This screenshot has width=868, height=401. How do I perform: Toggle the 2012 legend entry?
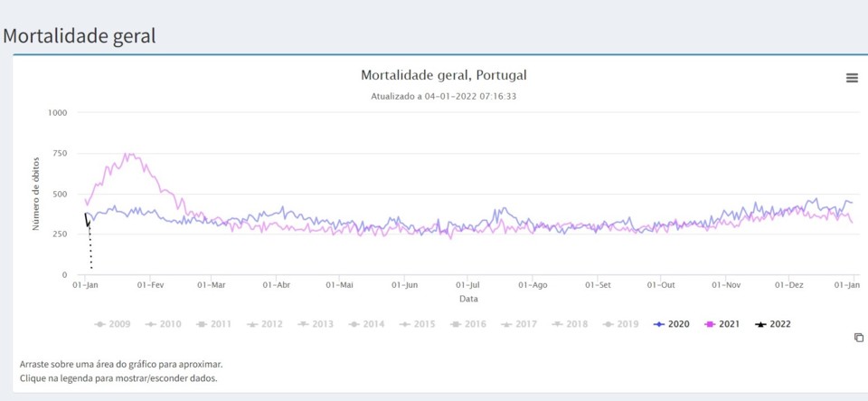[x=265, y=324]
